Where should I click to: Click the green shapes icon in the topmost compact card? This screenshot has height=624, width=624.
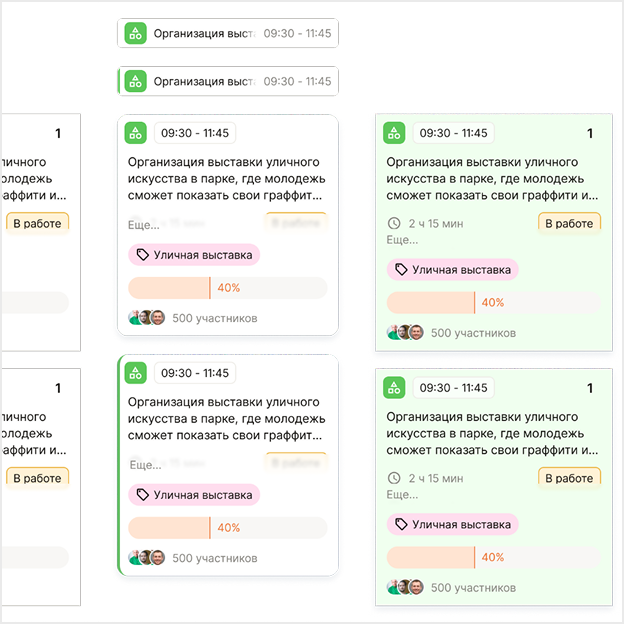pos(136,33)
